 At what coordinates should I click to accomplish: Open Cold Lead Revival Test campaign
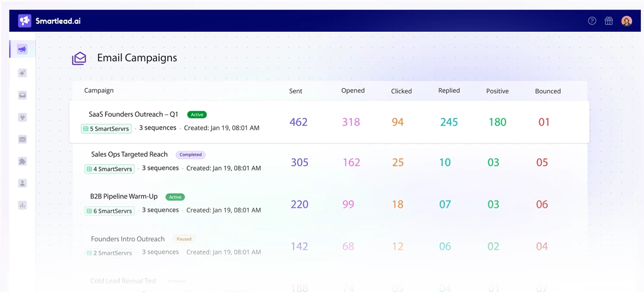click(x=123, y=281)
